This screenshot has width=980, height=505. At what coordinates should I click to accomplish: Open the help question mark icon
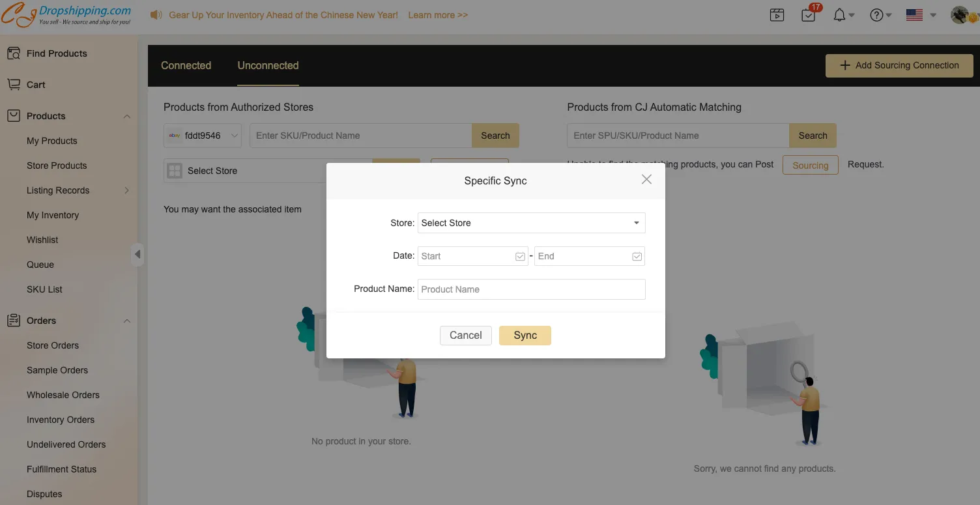[x=877, y=15]
